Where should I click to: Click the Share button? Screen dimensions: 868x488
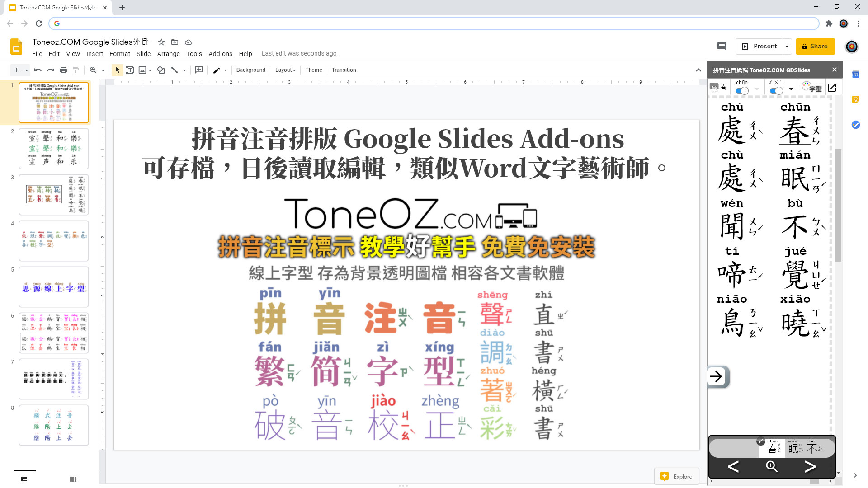point(815,46)
